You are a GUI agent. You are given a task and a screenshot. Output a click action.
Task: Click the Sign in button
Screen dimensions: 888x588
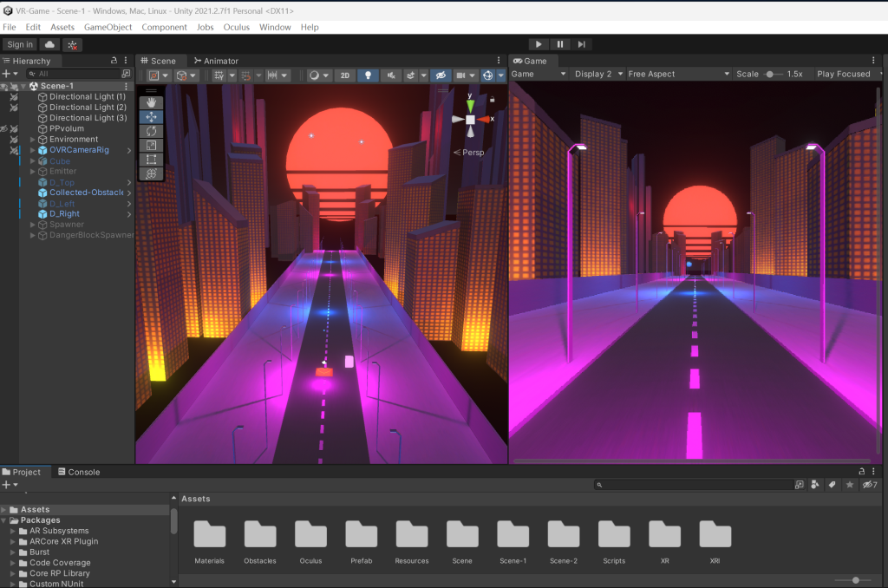[19, 44]
